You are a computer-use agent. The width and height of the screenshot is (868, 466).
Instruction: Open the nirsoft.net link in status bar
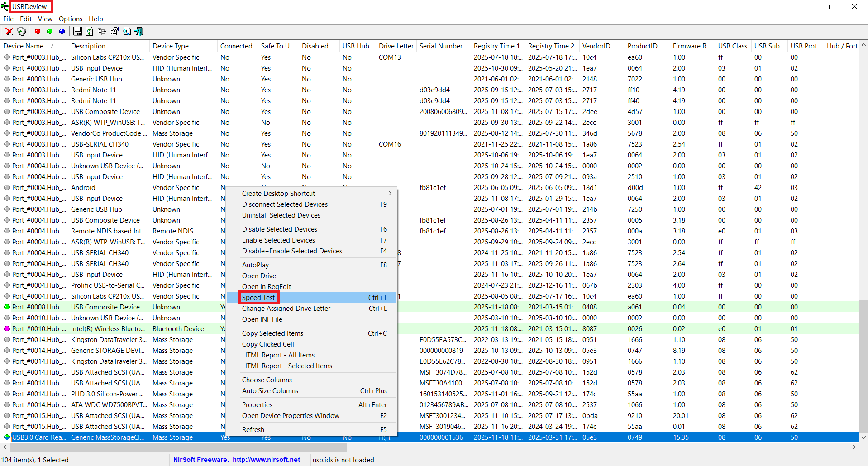click(266, 460)
